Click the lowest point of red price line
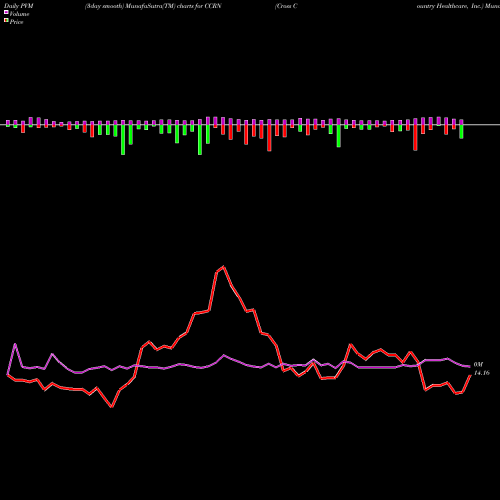500x500 pixels. tap(112, 407)
